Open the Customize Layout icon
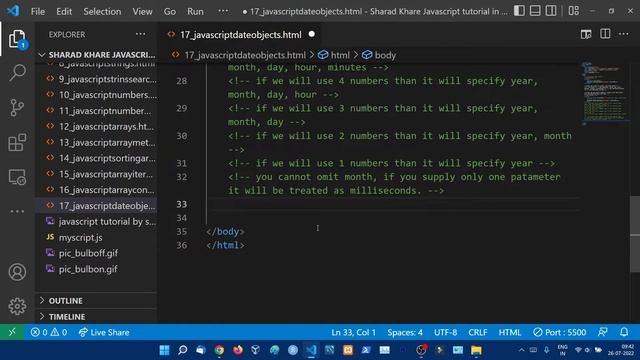This screenshot has height=360, width=640. click(573, 11)
